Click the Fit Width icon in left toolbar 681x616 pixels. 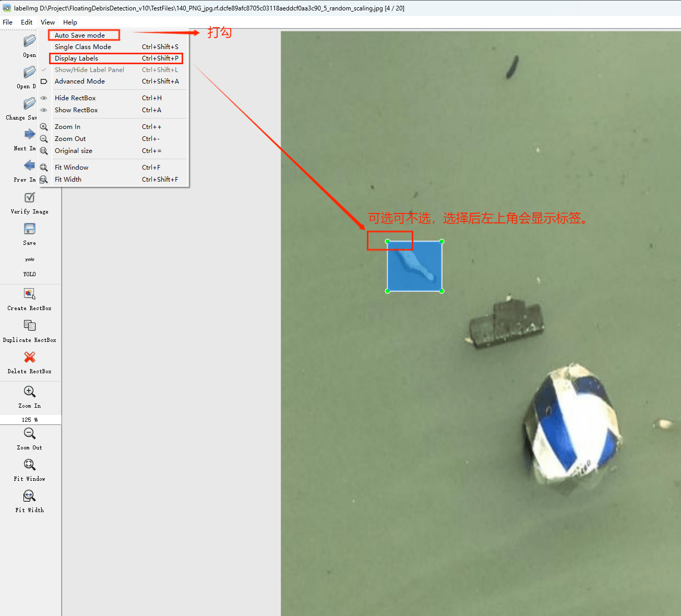point(30,496)
